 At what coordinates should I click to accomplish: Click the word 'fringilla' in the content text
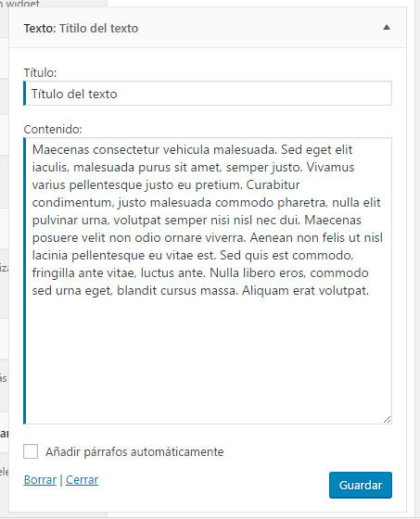click(54, 273)
